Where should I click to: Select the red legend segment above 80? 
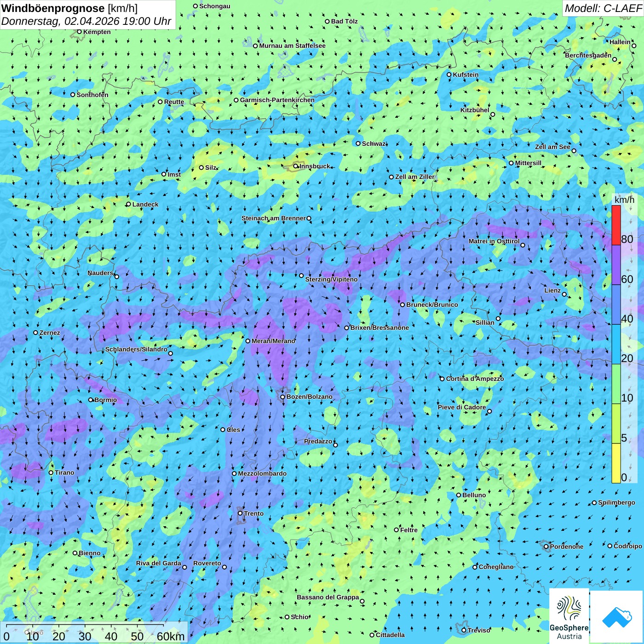coord(616,225)
